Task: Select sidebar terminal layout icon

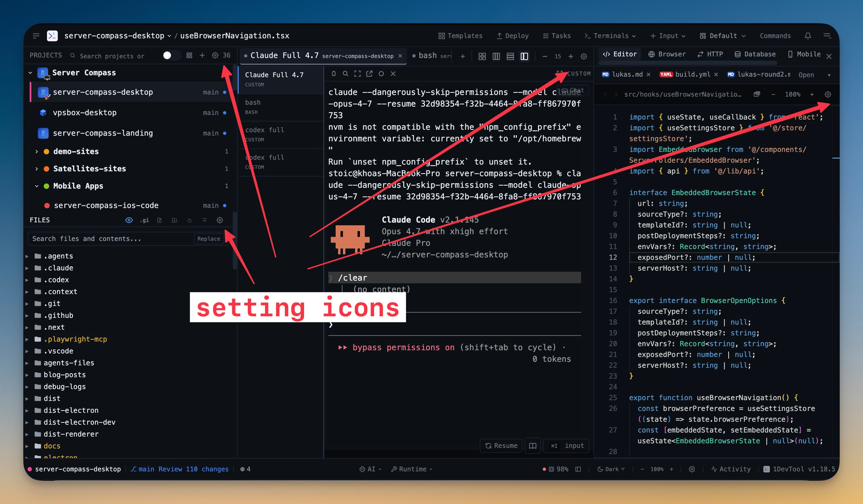Action: pos(524,56)
